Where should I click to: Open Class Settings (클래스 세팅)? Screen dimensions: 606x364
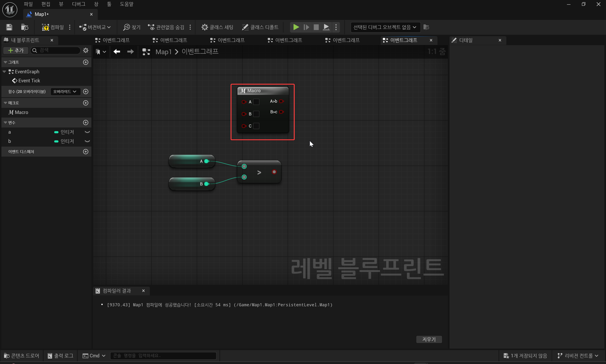[x=217, y=27]
